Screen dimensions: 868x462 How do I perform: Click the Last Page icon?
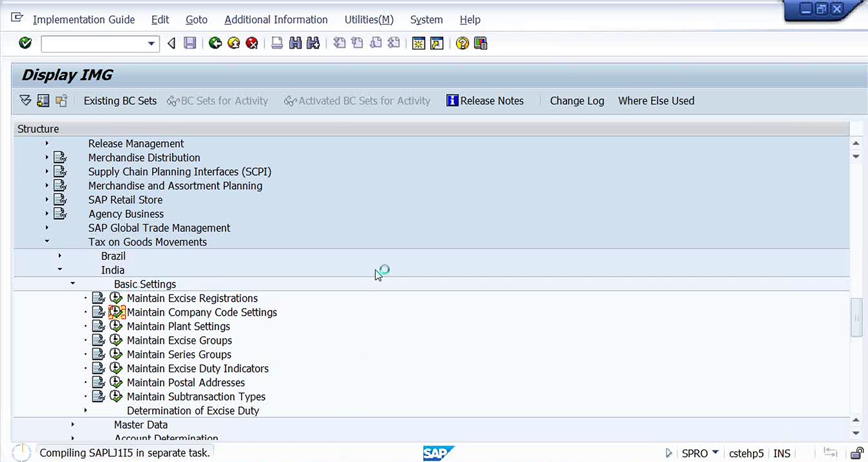394,43
